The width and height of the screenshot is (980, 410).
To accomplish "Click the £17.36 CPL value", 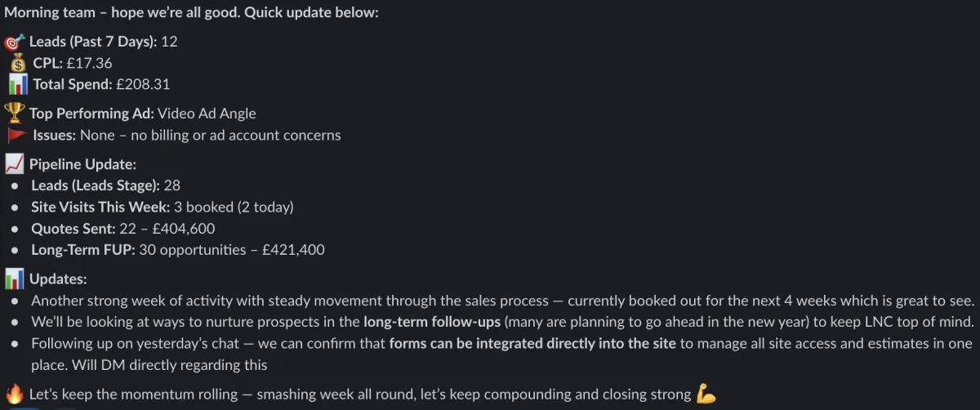I will coord(90,63).
